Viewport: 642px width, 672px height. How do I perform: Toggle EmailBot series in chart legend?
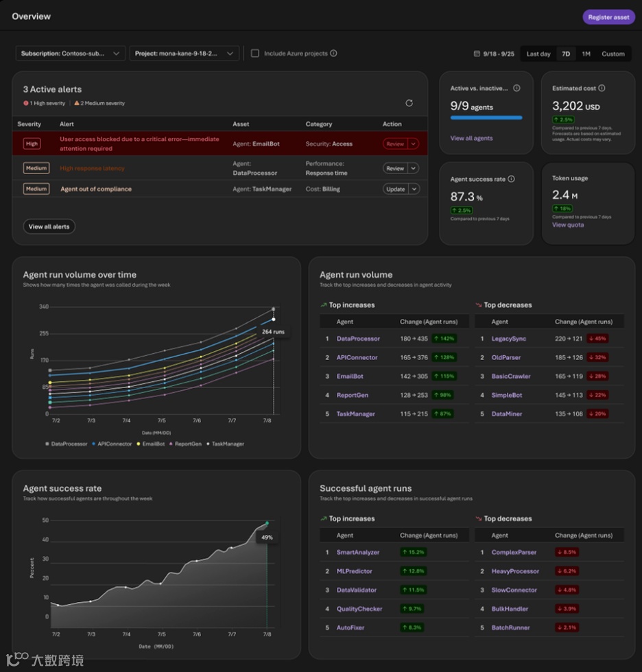[x=150, y=444]
